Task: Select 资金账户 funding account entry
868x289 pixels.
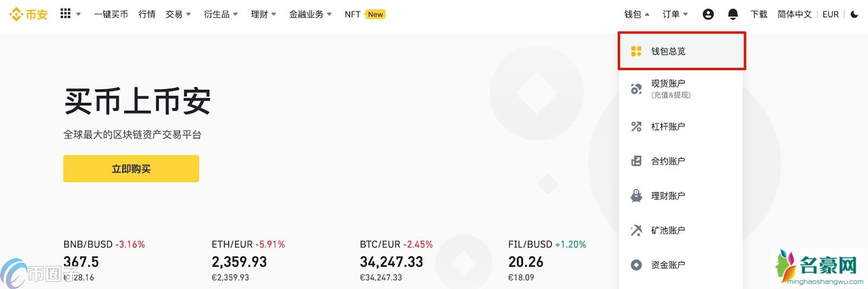Action: click(x=668, y=265)
